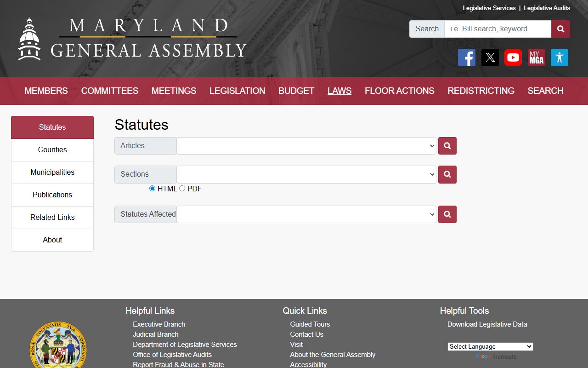Open the Articles dropdown

[x=306, y=146]
